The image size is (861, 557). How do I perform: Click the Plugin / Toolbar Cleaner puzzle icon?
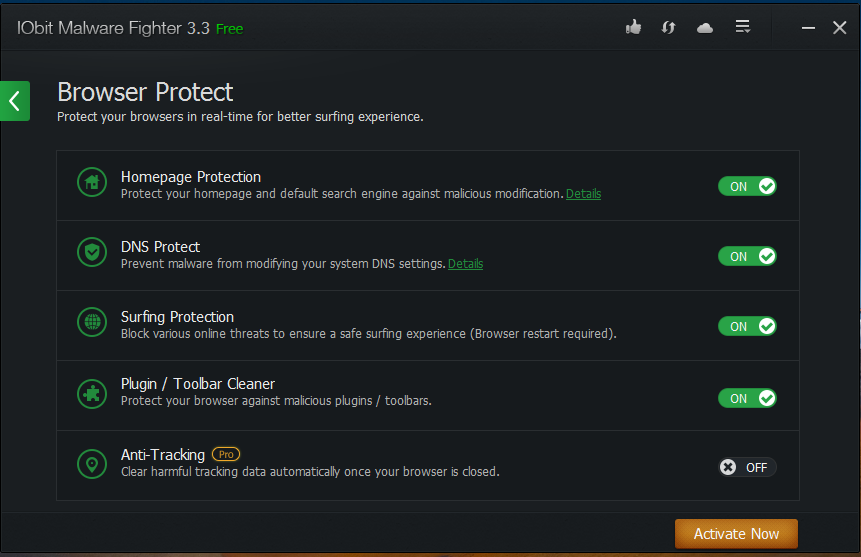tap(92, 393)
